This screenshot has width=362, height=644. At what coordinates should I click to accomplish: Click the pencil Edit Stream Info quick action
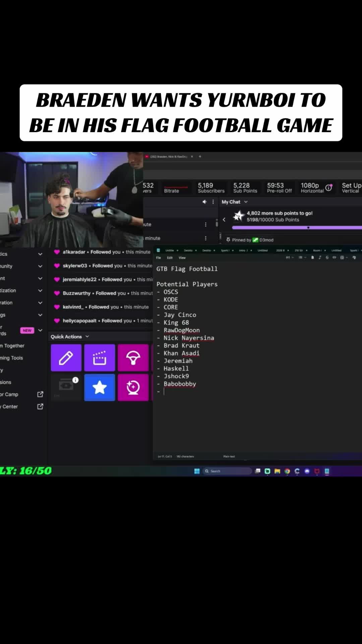click(x=66, y=358)
